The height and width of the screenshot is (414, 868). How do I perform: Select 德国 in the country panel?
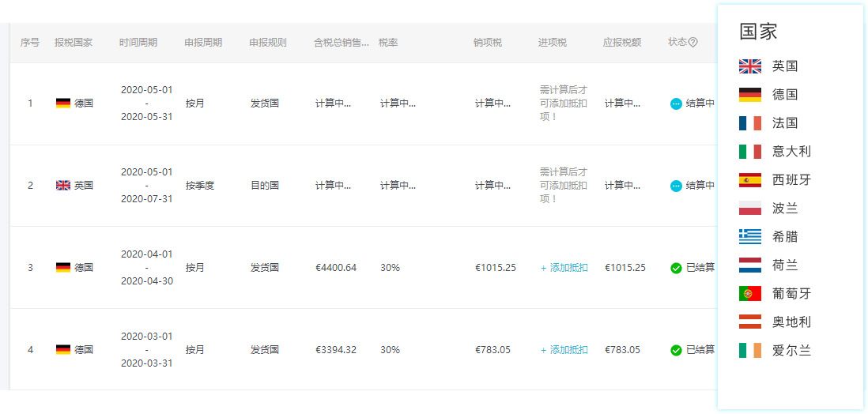[x=785, y=95]
